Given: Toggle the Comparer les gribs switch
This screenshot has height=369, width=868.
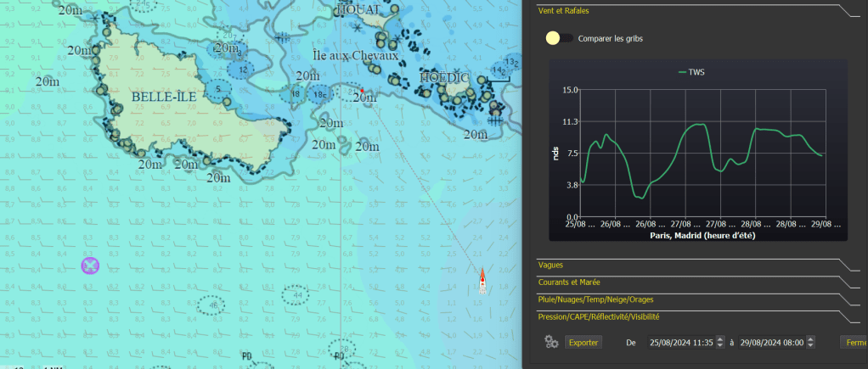Looking at the screenshot, I should [x=559, y=38].
